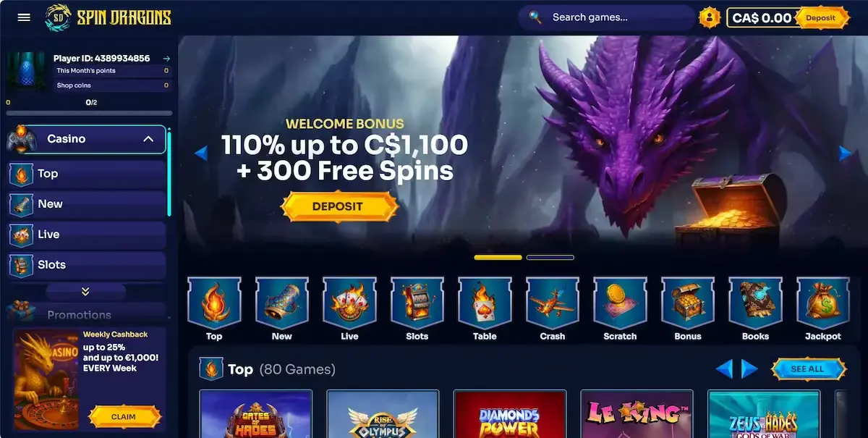Open Live in the sidebar menu
The width and height of the screenshot is (868, 438).
(x=87, y=235)
